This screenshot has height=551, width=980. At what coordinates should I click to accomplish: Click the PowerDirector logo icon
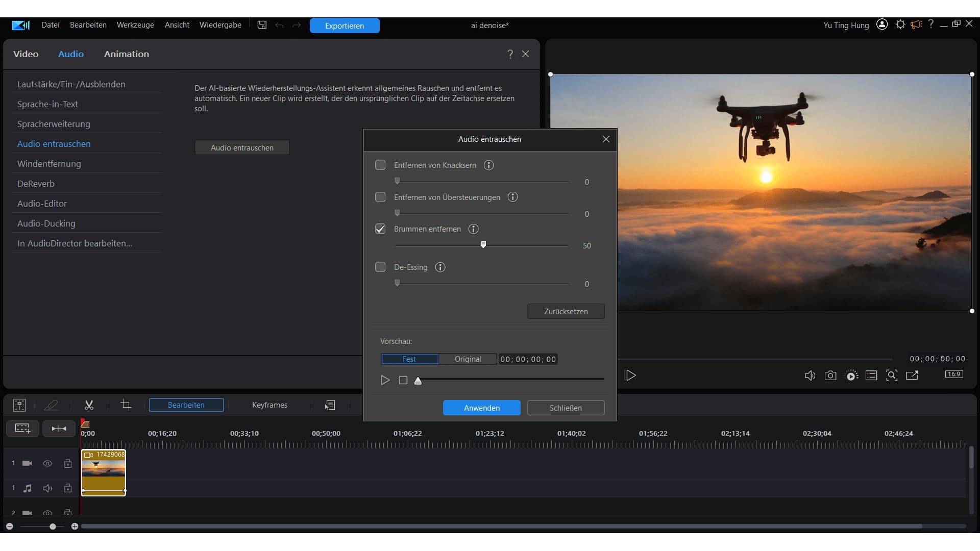(x=21, y=25)
